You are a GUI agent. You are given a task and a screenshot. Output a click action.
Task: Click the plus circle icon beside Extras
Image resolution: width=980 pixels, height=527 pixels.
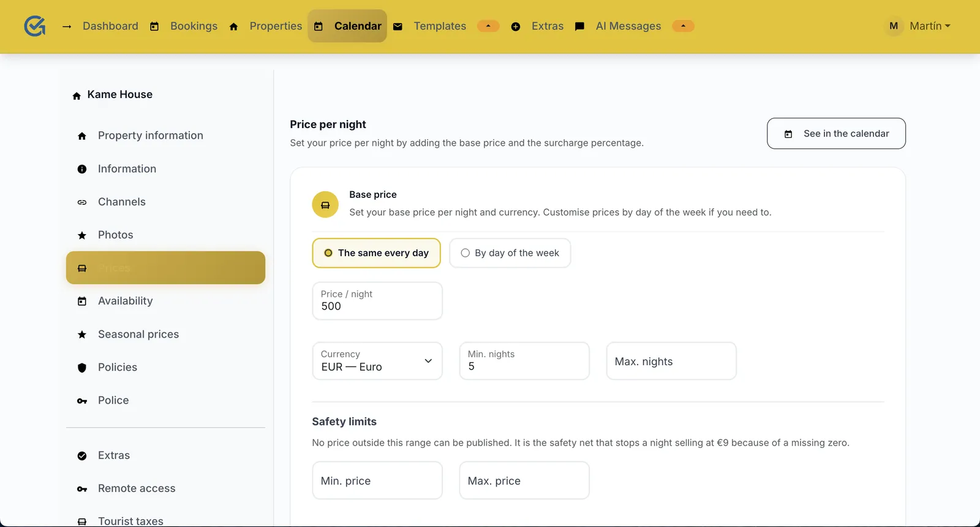tap(516, 26)
